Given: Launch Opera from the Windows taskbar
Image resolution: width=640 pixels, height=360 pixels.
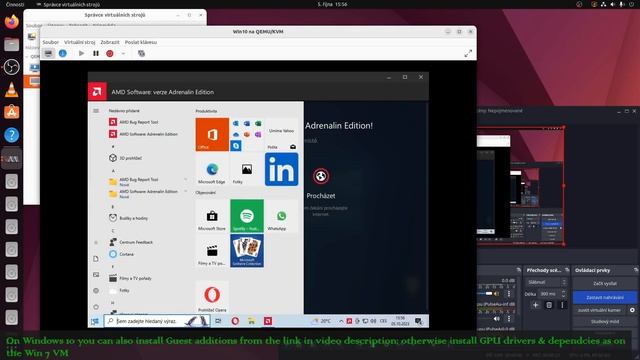Looking at the screenshot, I should (235, 321).
